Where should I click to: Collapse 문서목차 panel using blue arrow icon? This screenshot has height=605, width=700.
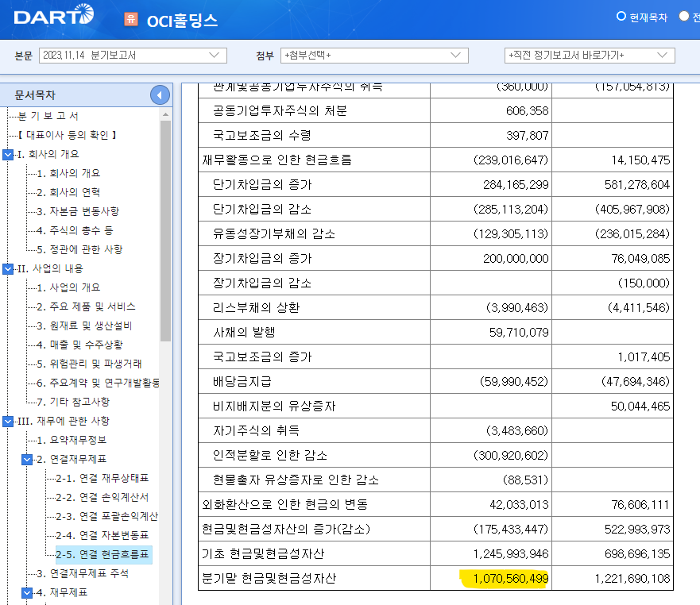[x=160, y=94]
